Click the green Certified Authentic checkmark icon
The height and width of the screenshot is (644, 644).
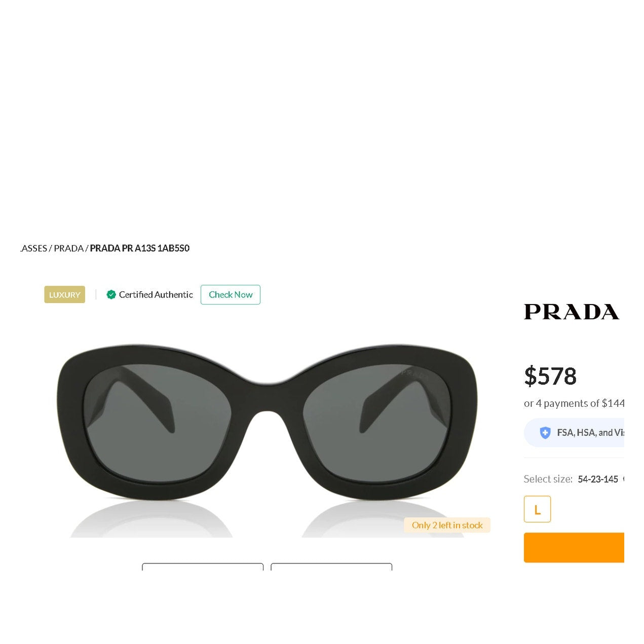tap(111, 294)
